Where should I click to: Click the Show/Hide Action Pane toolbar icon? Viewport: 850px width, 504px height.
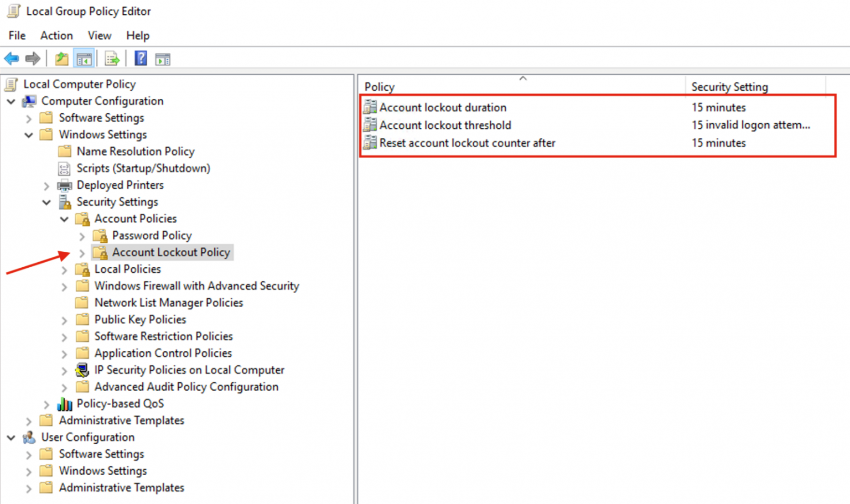pos(162,58)
